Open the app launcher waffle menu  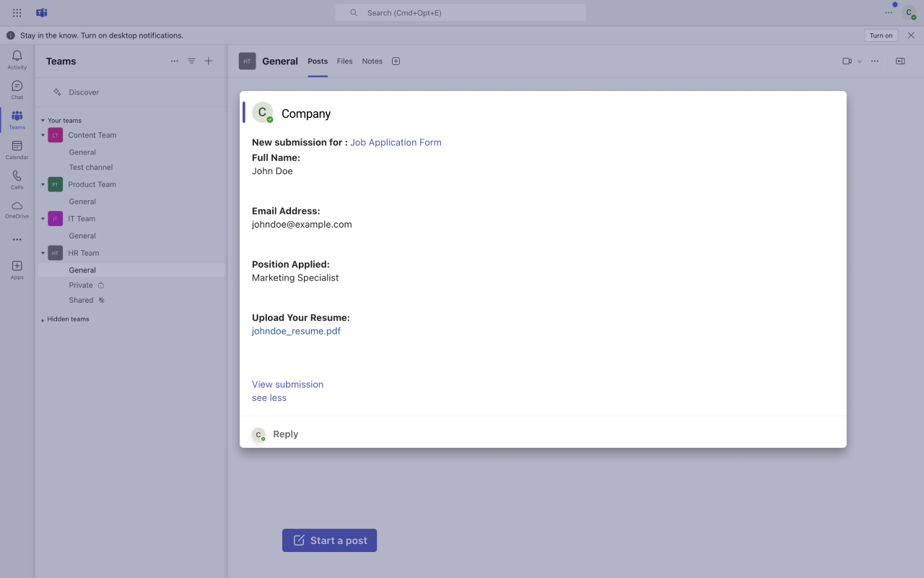(17, 12)
